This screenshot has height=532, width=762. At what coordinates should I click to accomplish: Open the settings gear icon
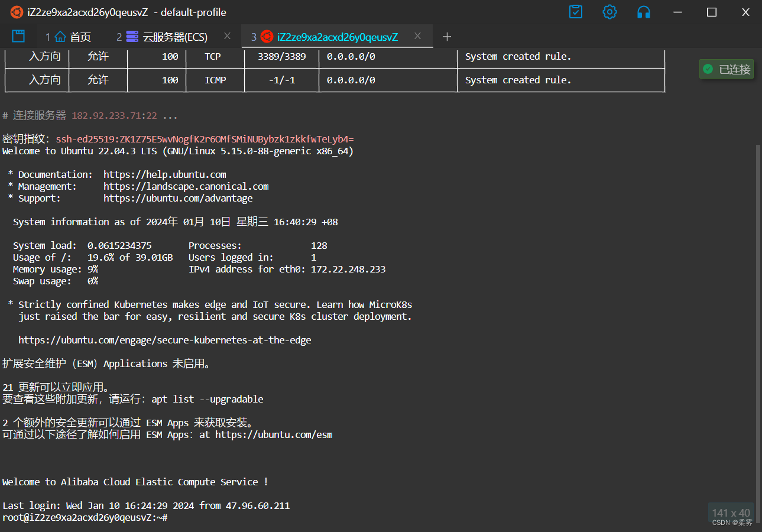(609, 12)
